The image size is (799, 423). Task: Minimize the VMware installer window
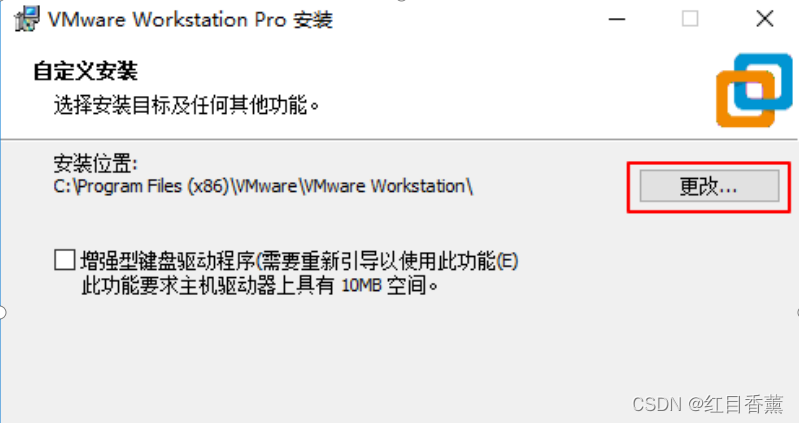click(617, 19)
